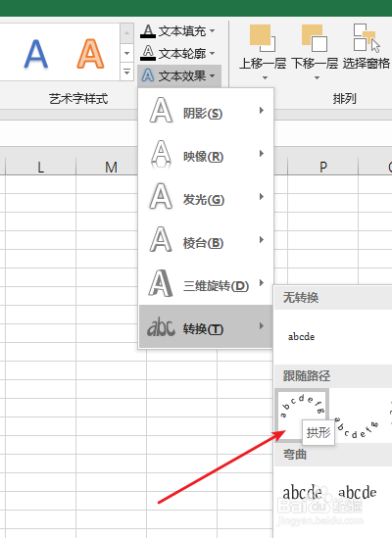Open the 三维旋转(D) 3D rotation submenu
Image resolution: width=392 pixels, height=538 pixels.
206,283
